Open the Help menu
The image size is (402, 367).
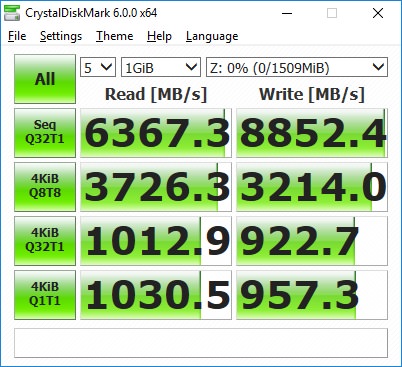159,36
